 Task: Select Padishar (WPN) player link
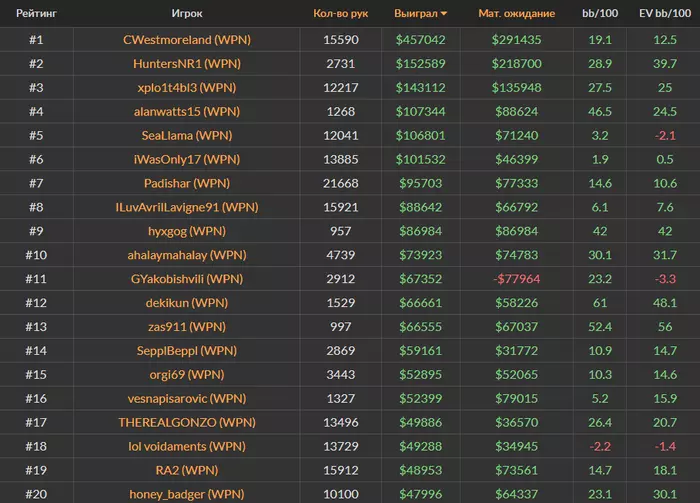187,183
